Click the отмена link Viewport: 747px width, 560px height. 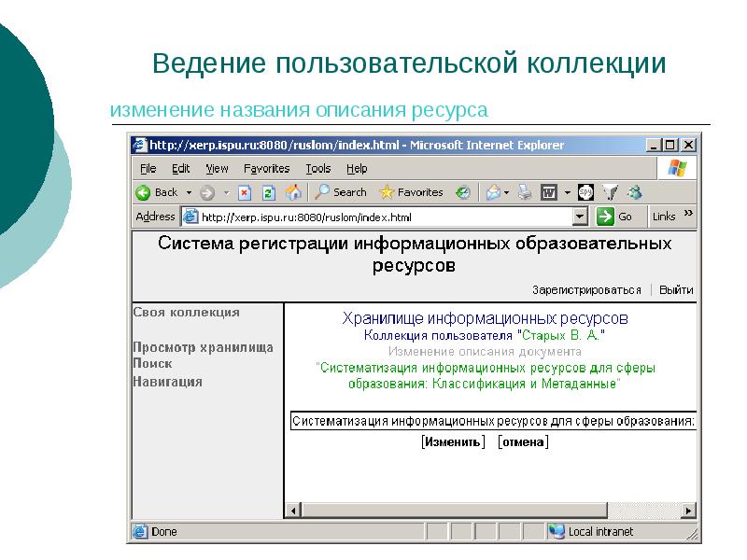click(x=523, y=442)
